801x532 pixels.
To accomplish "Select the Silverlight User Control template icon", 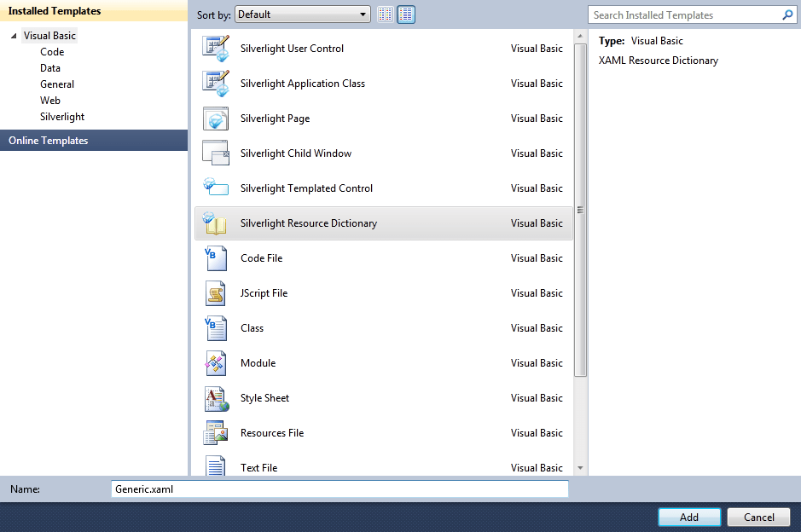I will coord(215,48).
